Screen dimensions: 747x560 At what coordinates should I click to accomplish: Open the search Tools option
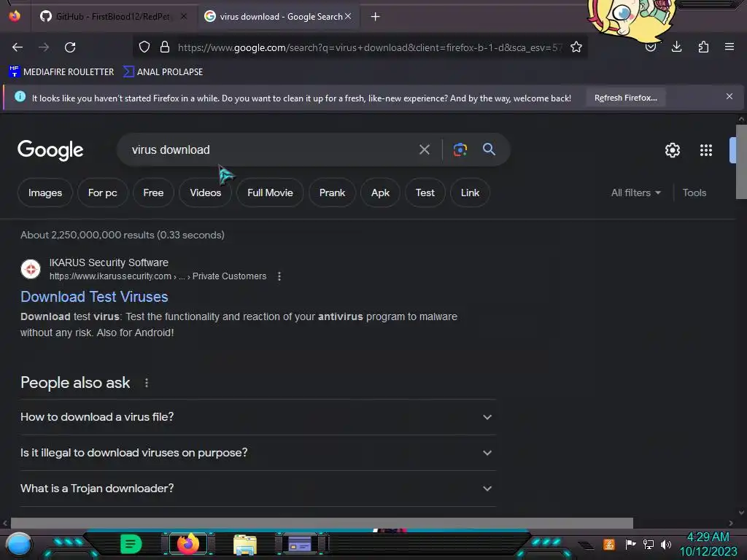tap(694, 192)
